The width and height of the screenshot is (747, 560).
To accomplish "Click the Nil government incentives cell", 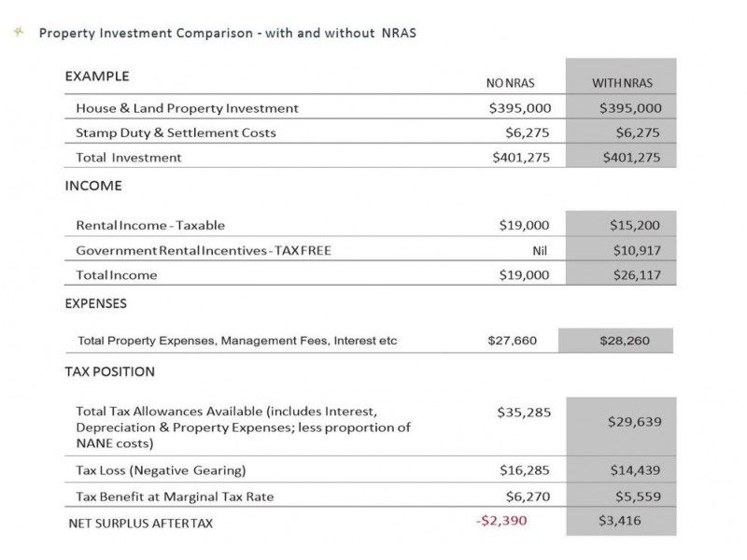I will [x=532, y=250].
